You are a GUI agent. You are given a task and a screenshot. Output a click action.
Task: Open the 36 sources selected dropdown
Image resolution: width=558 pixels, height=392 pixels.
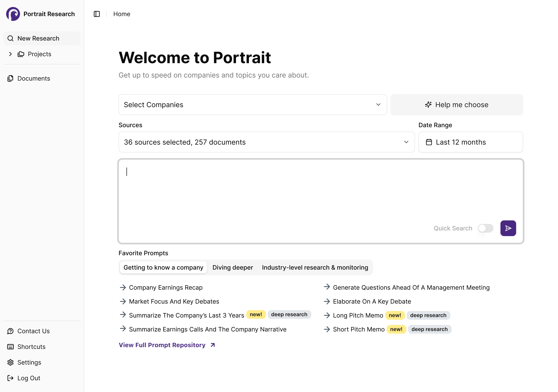[x=266, y=142]
